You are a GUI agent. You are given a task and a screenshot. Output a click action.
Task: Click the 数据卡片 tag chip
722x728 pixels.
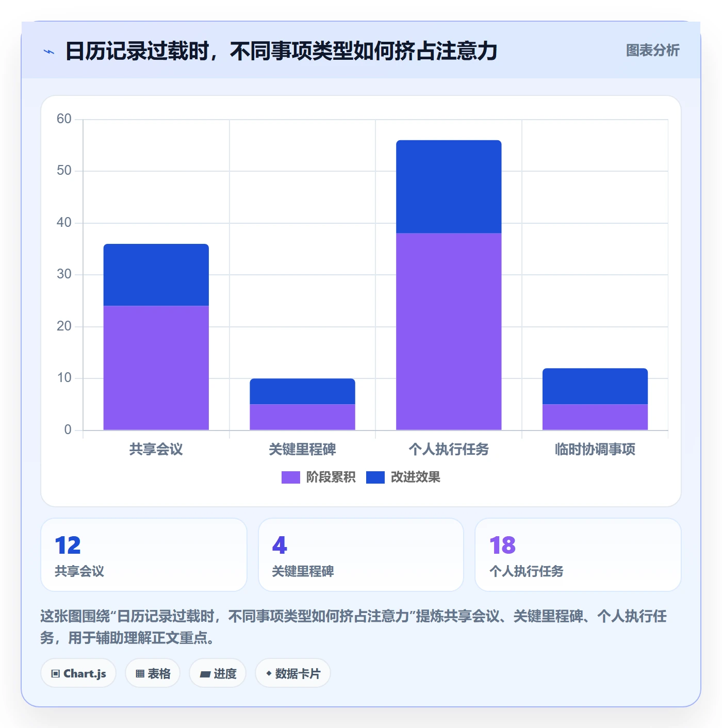(x=292, y=673)
